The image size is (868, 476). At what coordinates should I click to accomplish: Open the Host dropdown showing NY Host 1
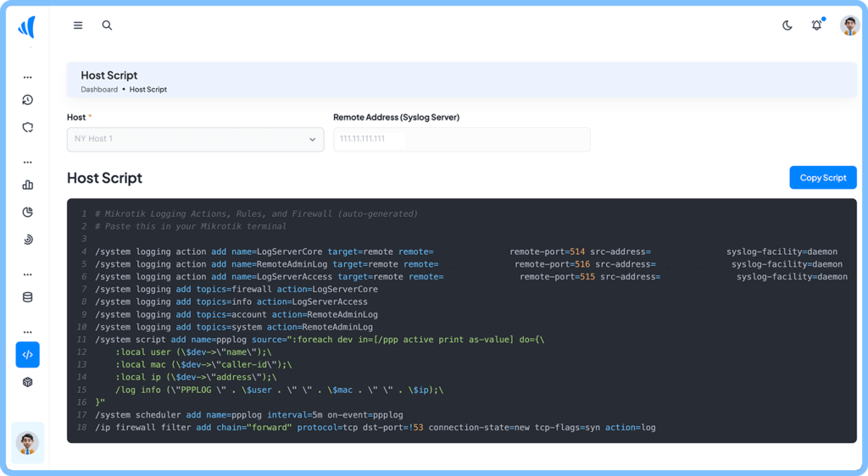click(x=195, y=139)
